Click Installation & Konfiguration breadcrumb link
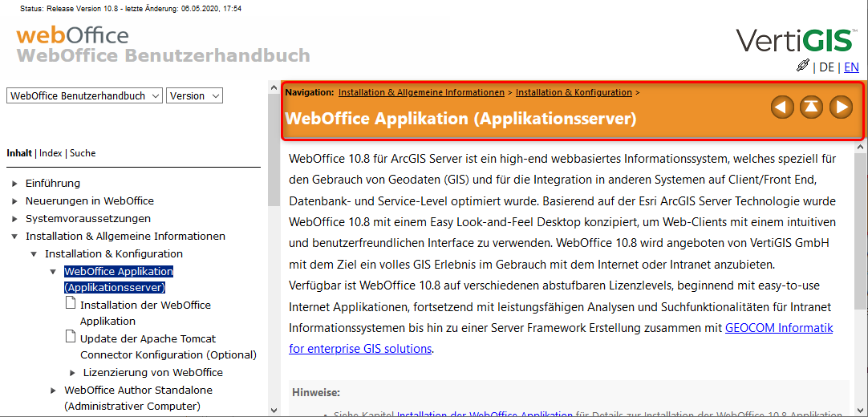 (x=574, y=92)
